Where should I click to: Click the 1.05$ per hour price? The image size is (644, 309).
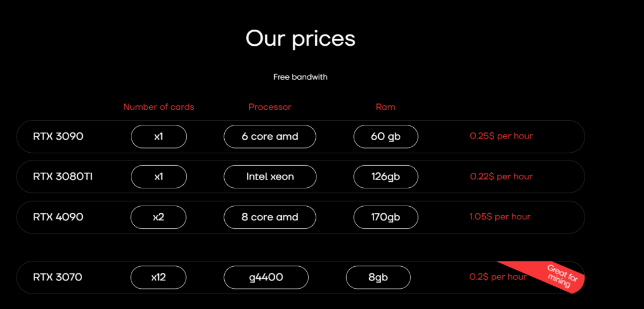tap(500, 216)
